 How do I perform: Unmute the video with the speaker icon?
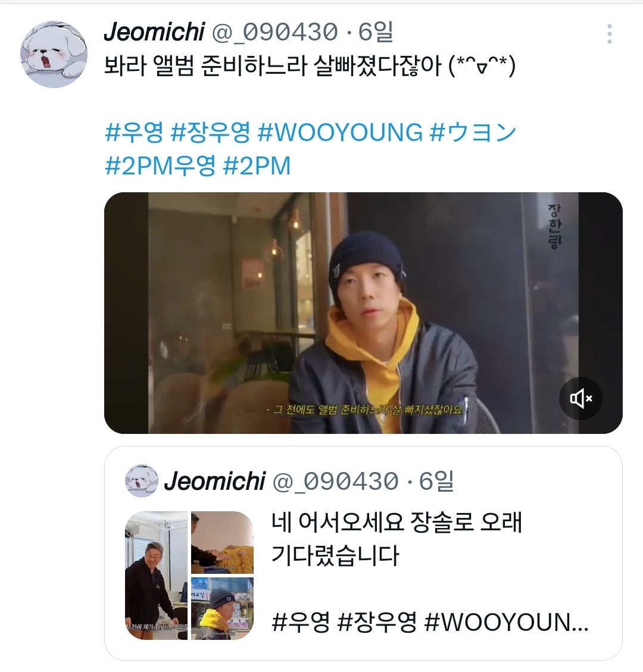(x=581, y=399)
